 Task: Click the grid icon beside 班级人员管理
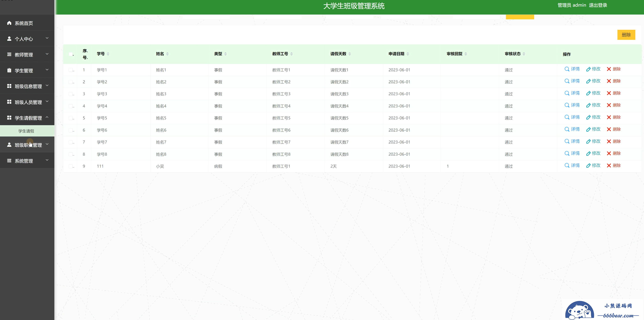(9, 102)
